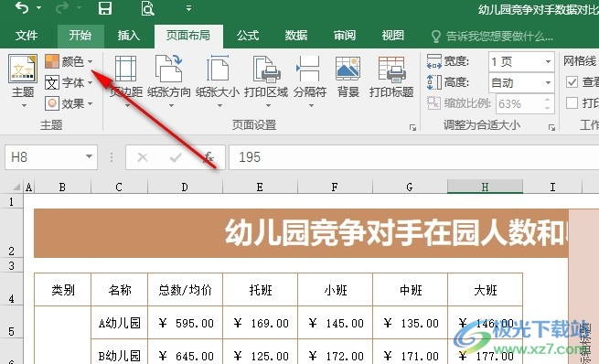Click the Enter checkmark formula bar button

click(x=176, y=157)
